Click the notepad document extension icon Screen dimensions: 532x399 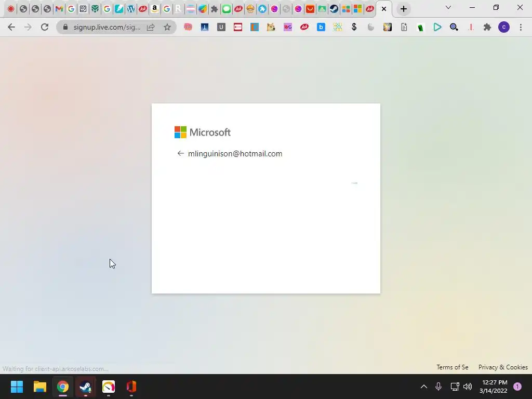(404, 27)
